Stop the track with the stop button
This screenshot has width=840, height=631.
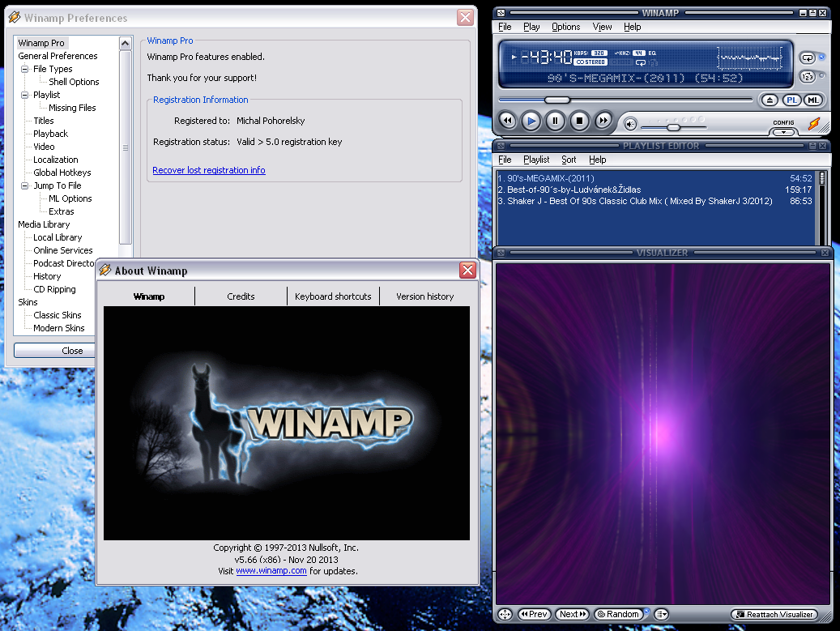[x=579, y=122]
